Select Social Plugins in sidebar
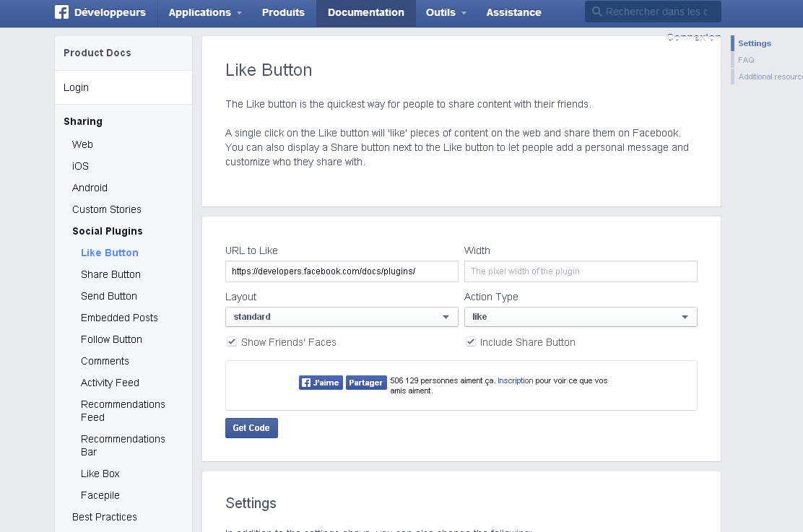 (x=108, y=231)
